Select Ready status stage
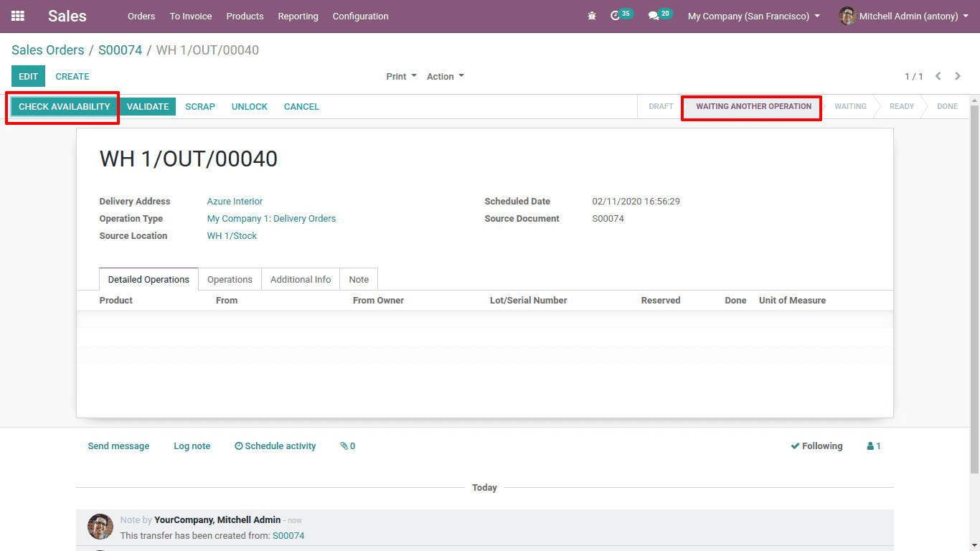This screenshot has height=551, width=980. pos(902,106)
